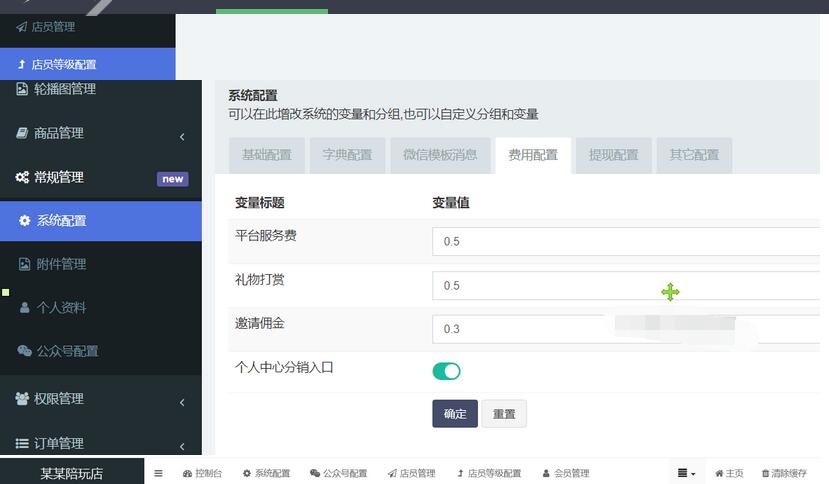
Task: Click the paper plane icon in bottom bar
Action: pos(392,473)
